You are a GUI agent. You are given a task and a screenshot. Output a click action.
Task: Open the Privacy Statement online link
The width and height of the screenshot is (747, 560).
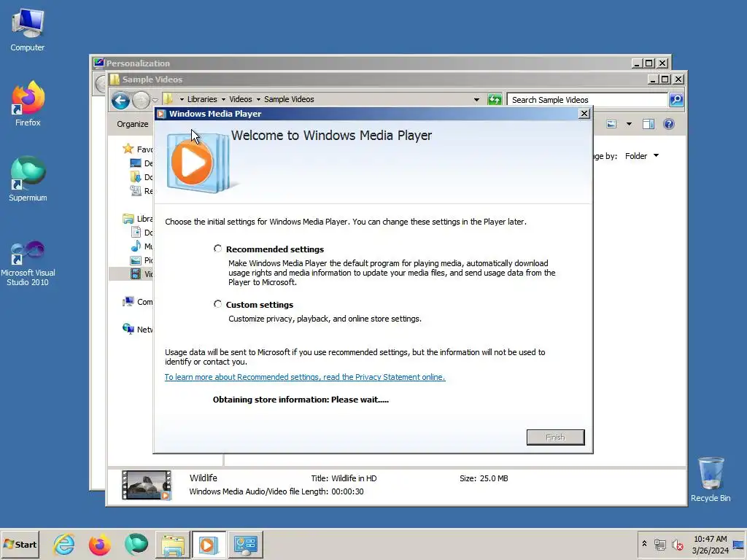(305, 377)
